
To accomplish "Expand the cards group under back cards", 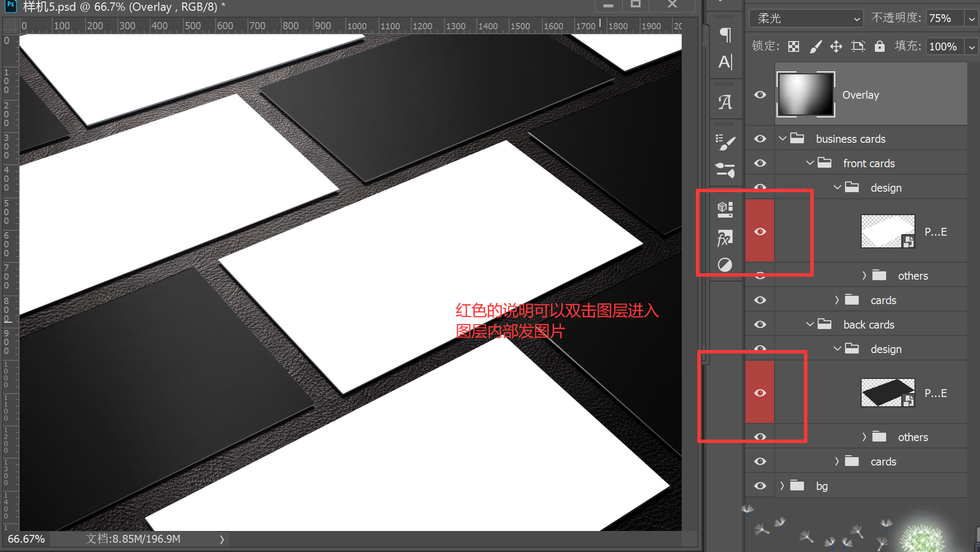I will pos(837,461).
